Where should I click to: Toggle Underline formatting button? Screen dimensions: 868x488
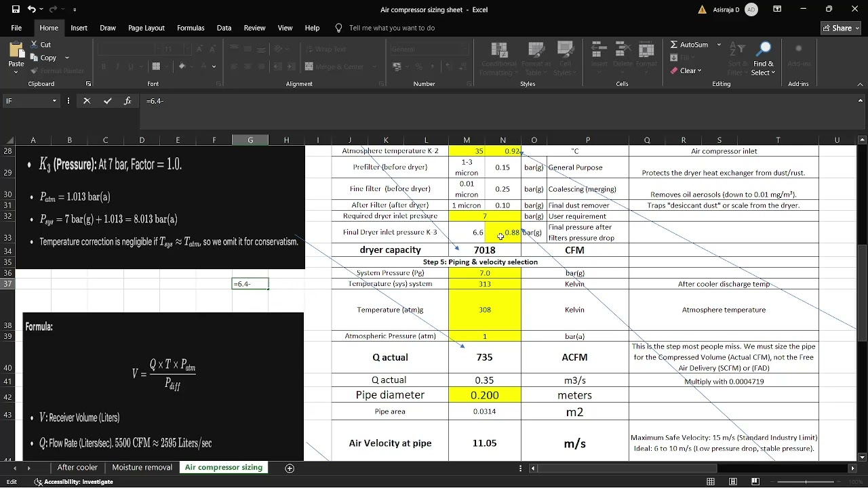tap(130, 66)
